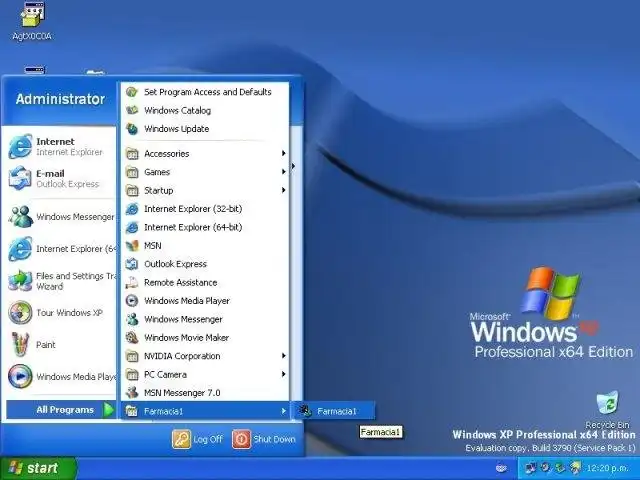Click the Administrator user name header
This screenshot has width=640, height=480.
pyautogui.click(x=60, y=99)
